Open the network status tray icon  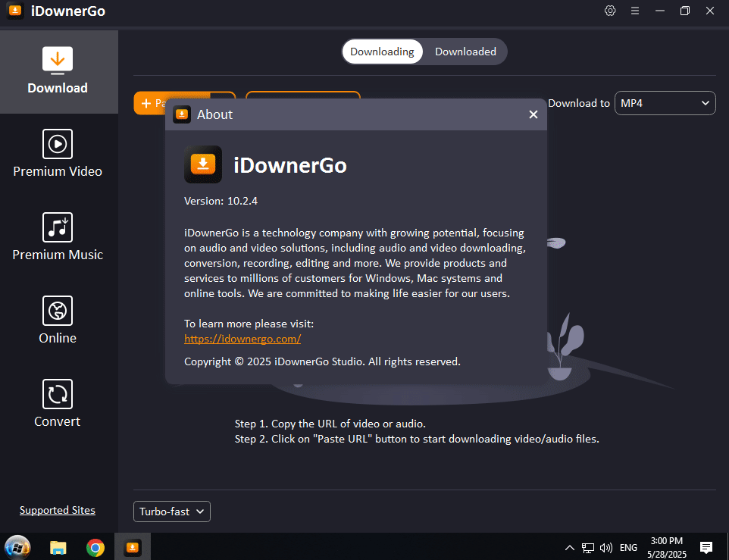click(x=587, y=548)
